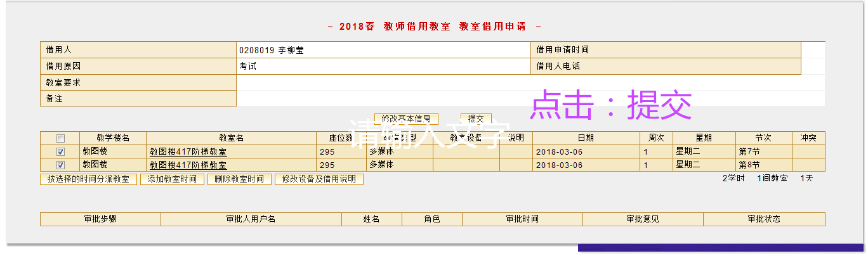Open 教图楼417阶梯教室 link in 第8节 row

click(188, 165)
